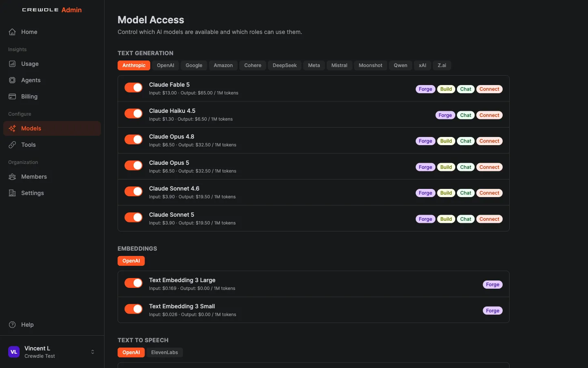Disable Text Embedding 3 Small toggle
Image resolution: width=588 pixels, height=368 pixels.
[134, 309]
